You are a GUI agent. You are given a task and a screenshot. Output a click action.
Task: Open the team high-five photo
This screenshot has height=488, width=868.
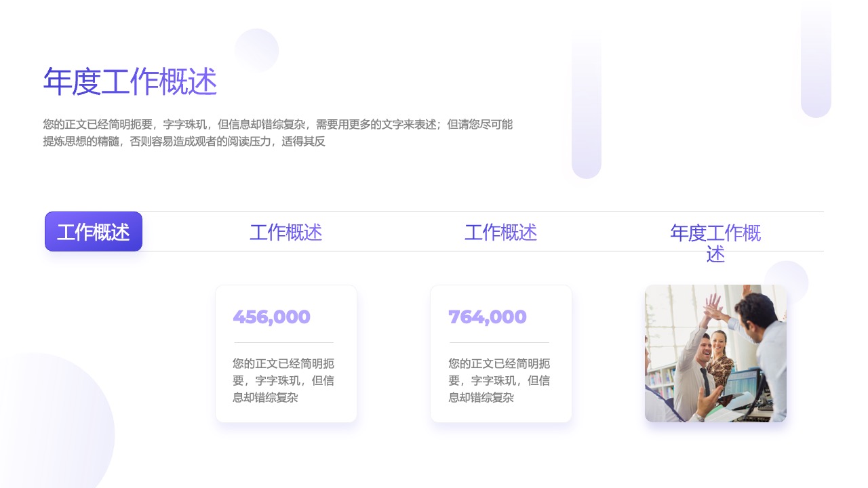click(715, 353)
